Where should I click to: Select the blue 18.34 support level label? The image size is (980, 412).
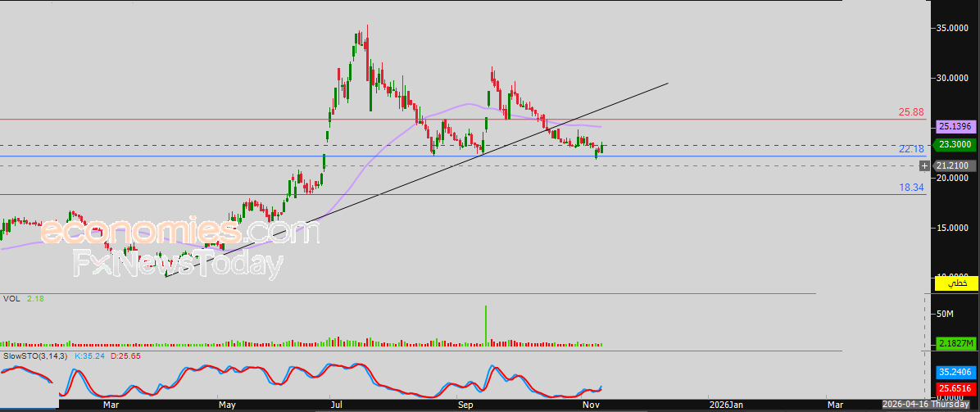click(x=911, y=188)
